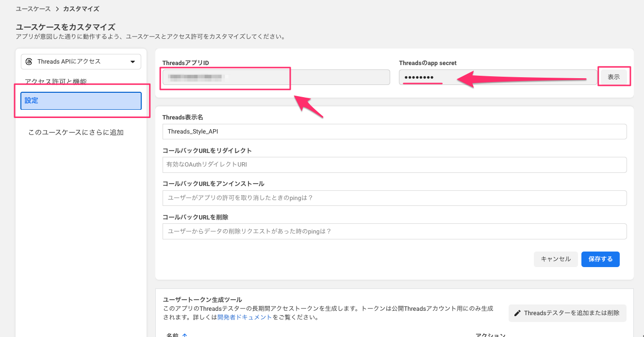The width and height of the screenshot is (644, 337).
Task: Click the コールバックURLをリダイレクト input
Action: point(394,165)
